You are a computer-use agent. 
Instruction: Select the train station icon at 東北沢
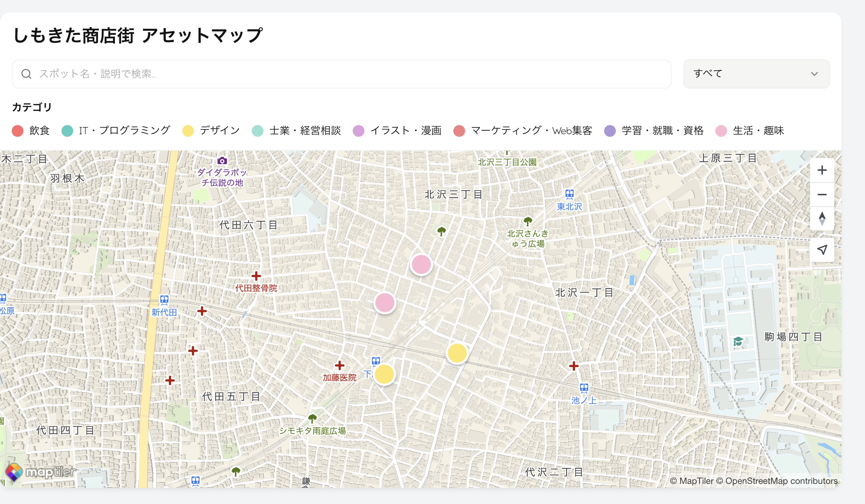[x=569, y=194]
